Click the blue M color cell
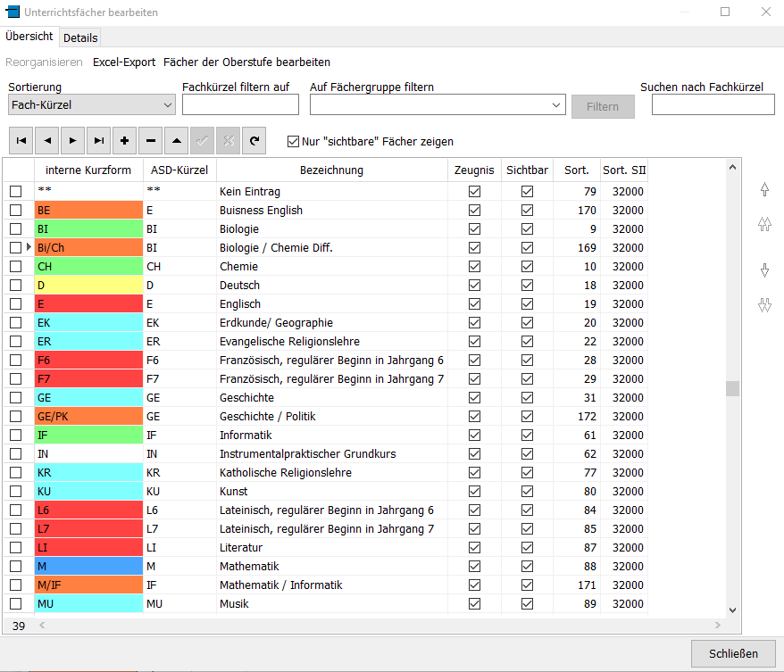Screen dimensions: 784x672 [x=88, y=566]
